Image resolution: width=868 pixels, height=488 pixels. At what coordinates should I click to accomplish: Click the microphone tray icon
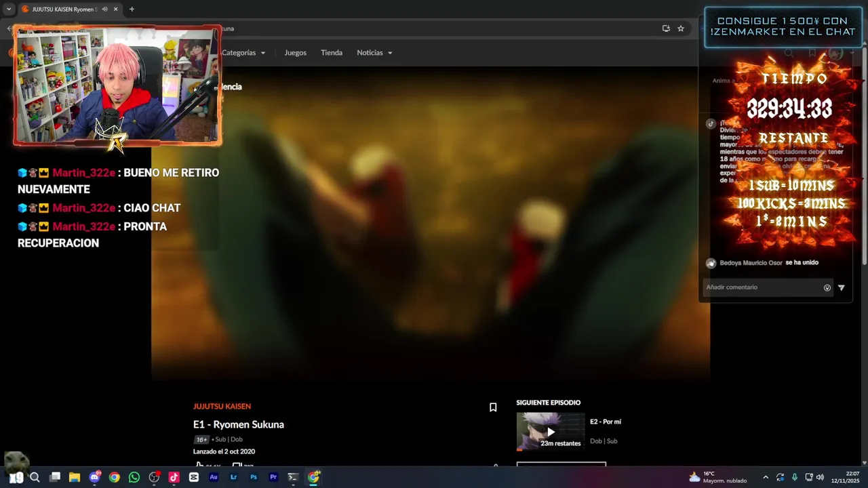coord(795,477)
